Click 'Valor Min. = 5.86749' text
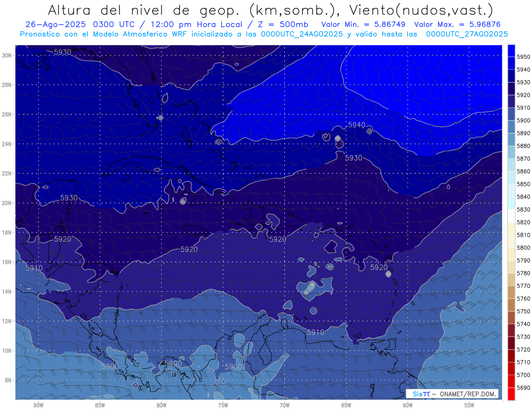The width and height of the screenshot is (532, 411). tap(364, 24)
